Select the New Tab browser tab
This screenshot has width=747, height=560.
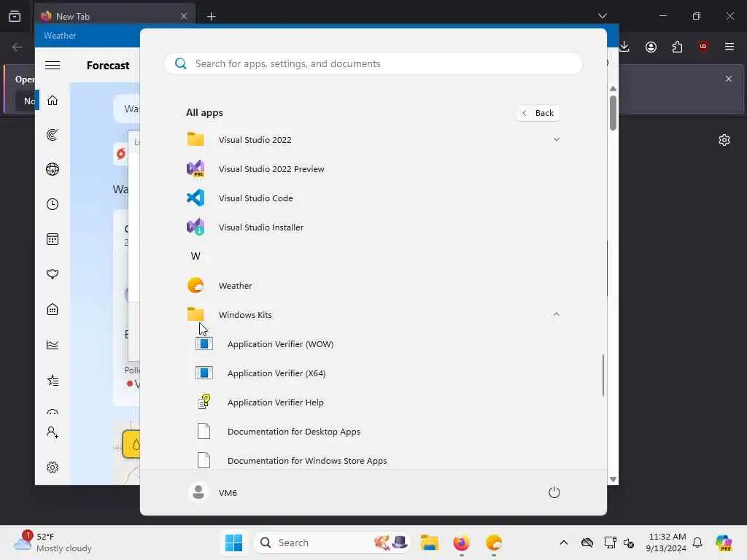click(115, 17)
